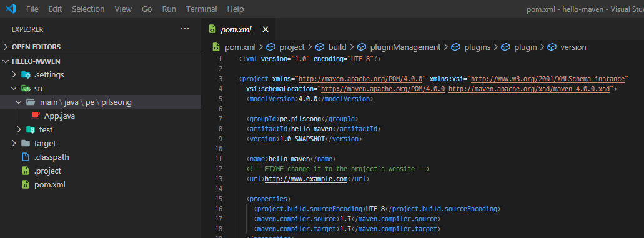Select the target folder row
This screenshot has width=644, height=238.
pos(101,144)
